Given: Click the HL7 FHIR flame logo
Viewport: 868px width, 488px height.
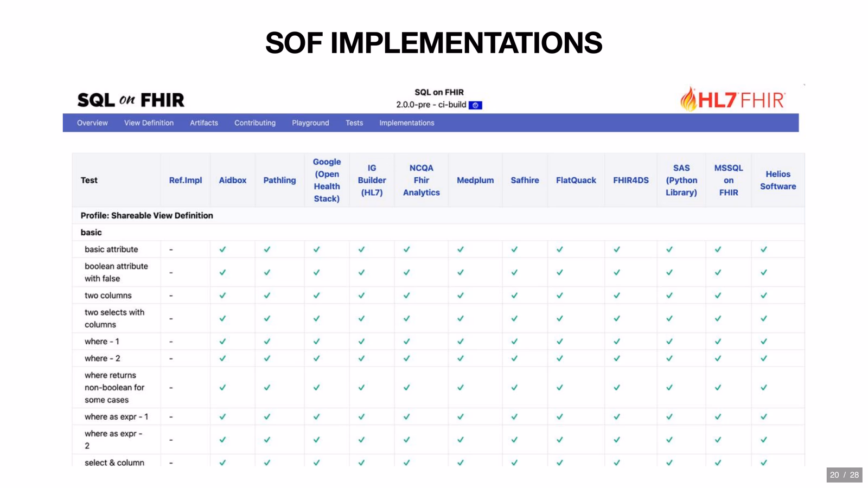Looking at the screenshot, I should [732, 99].
